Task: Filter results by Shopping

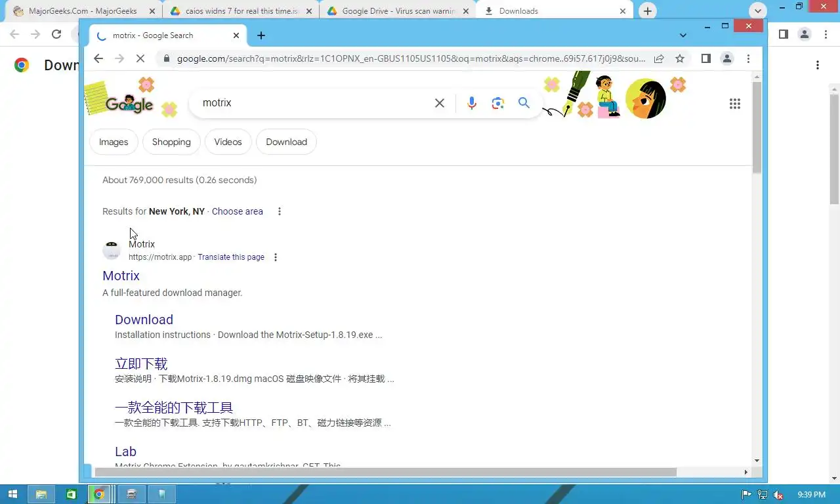Action: pyautogui.click(x=171, y=142)
